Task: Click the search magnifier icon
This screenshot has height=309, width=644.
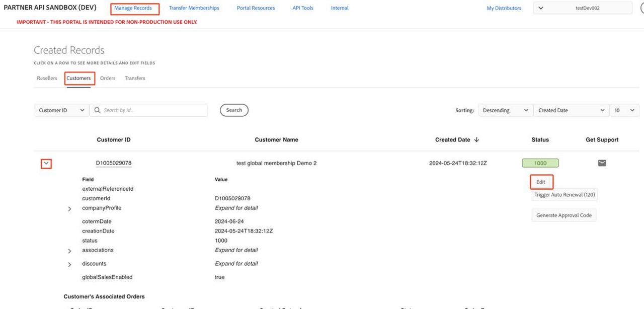Action: coord(97,110)
